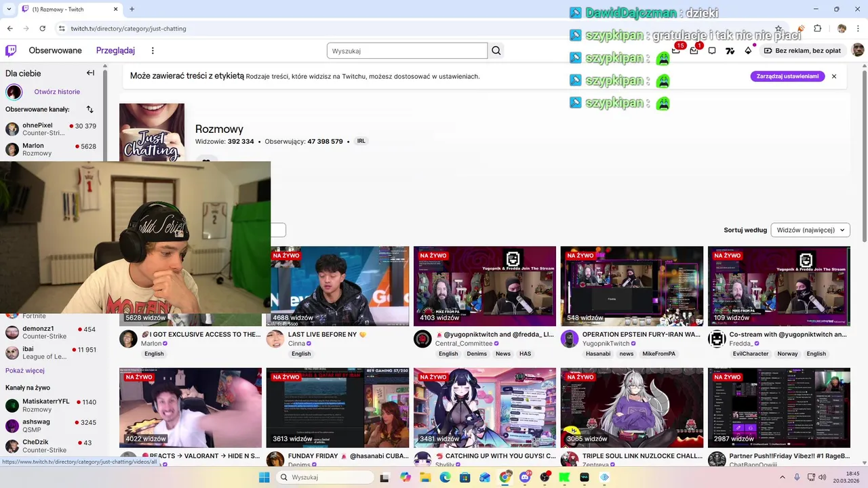Viewport: 868px width, 488px height.
Task: Open Otwórz historie link
Action: (x=57, y=91)
